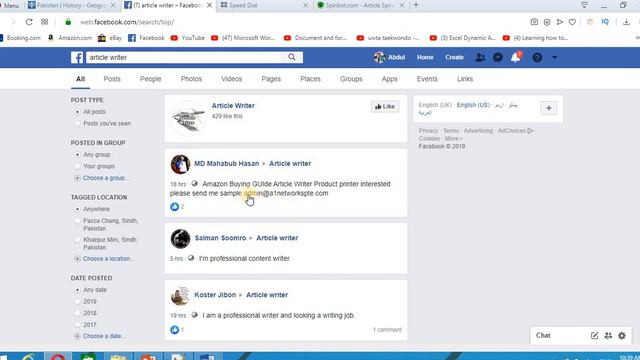
Task: Open a new browser tab
Action: (416, 5)
